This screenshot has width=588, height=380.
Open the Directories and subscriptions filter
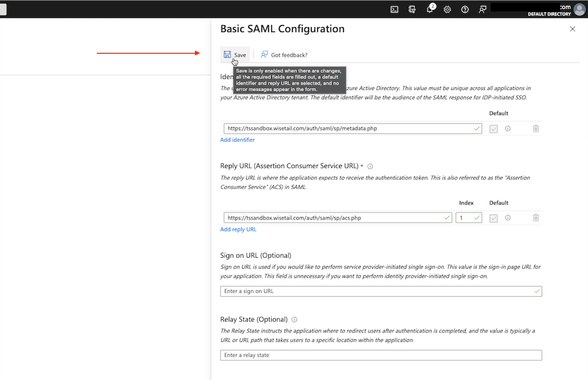[x=412, y=9]
